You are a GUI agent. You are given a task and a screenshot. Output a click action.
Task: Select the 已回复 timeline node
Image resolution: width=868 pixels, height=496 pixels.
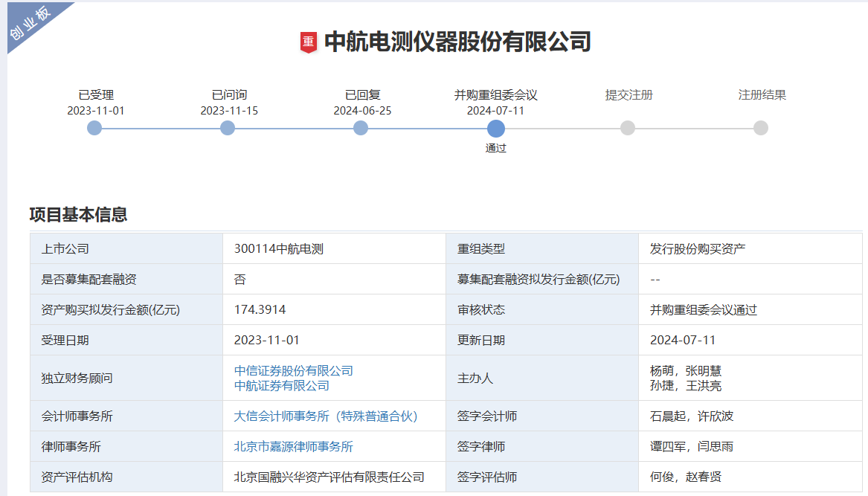tap(361, 128)
